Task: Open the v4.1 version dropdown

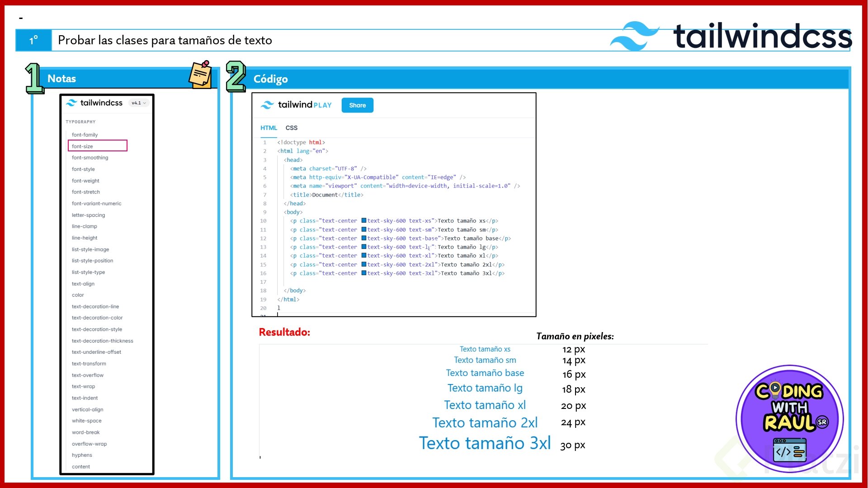Action: pyautogui.click(x=138, y=103)
